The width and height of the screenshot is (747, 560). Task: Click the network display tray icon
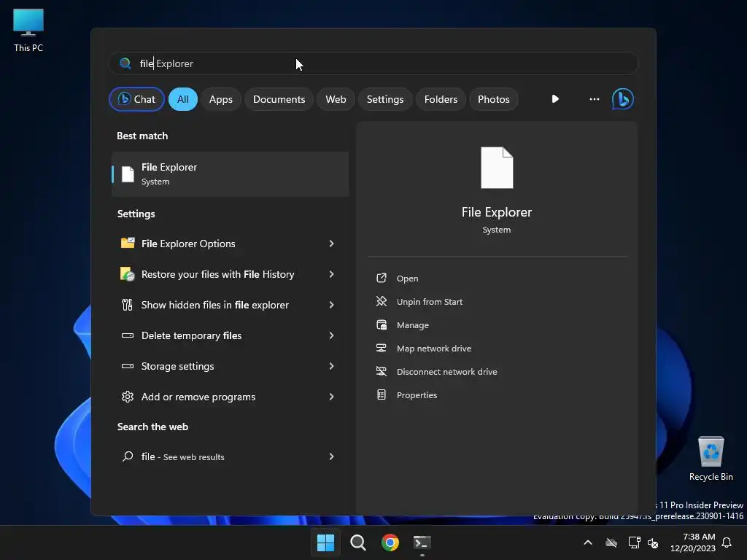click(x=634, y=542)
